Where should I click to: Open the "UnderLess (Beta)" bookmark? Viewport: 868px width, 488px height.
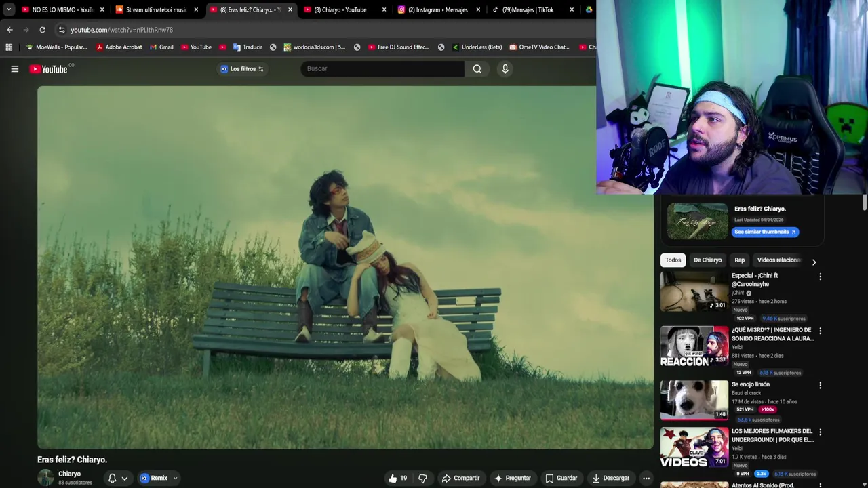click(476, 47)
